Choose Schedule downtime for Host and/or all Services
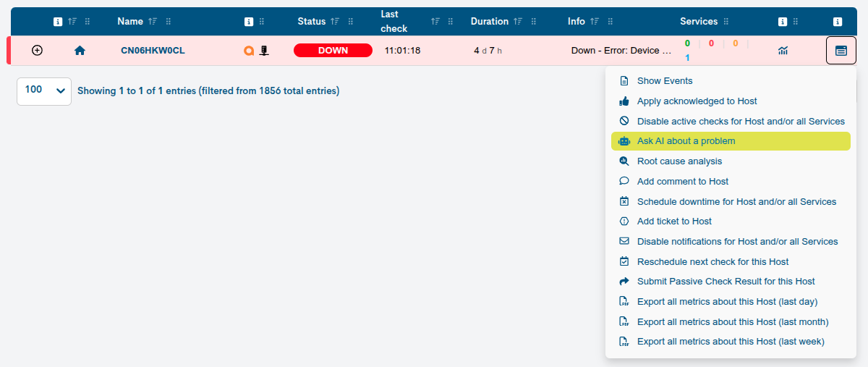Viewport: 868px width, 367px height. pos(731,201)
